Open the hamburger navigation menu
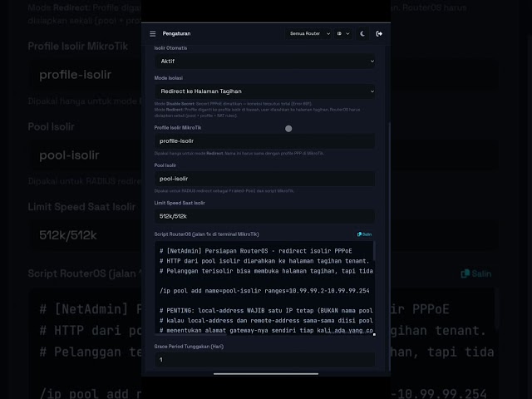The image size is (532, 399). pyautogui.click(x=153, y=33)
